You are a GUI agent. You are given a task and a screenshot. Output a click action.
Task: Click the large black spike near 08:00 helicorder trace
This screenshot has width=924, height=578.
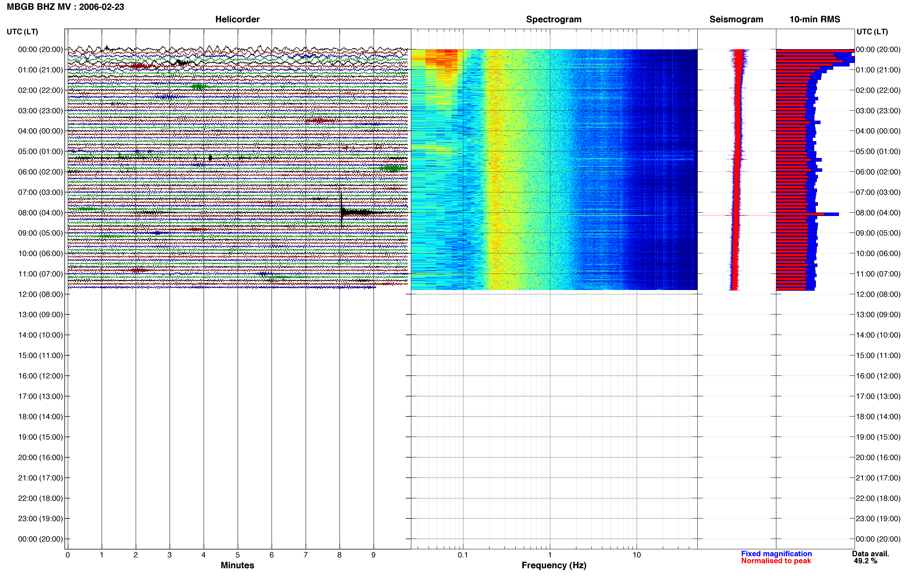[341, 210]
